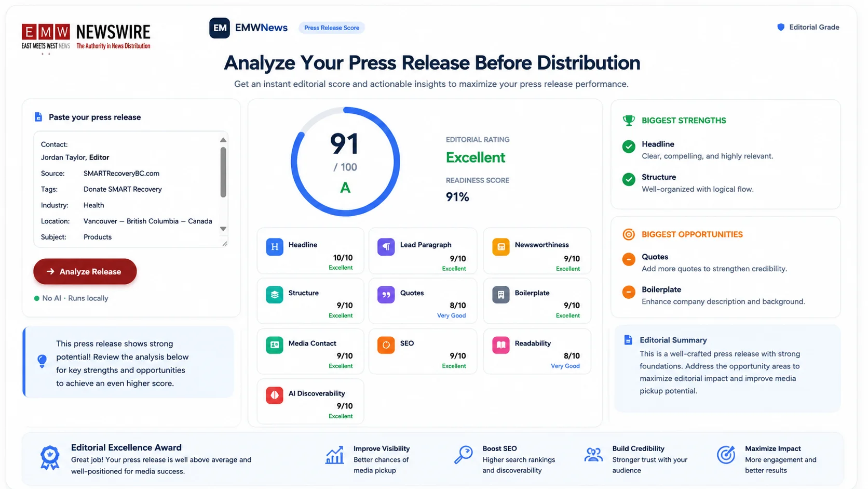The image size is (868, 489).
Task: Click the EMWNews brand name
Action: [261, 28]
